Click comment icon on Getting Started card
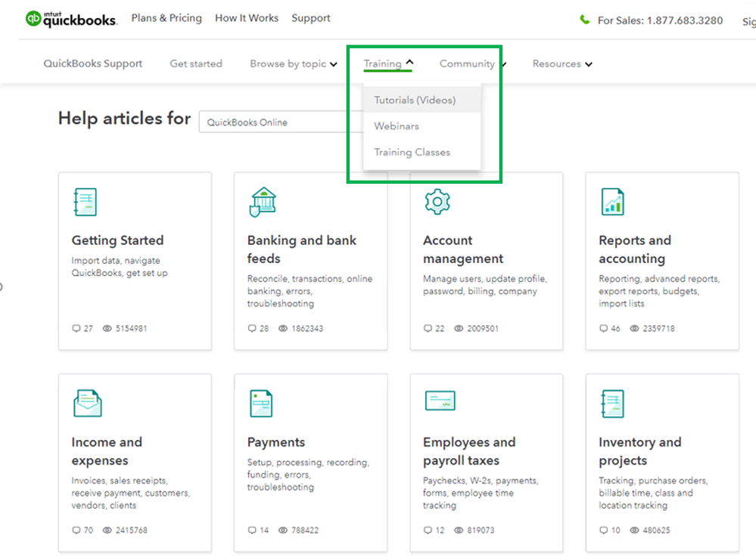 pos(76,328)
